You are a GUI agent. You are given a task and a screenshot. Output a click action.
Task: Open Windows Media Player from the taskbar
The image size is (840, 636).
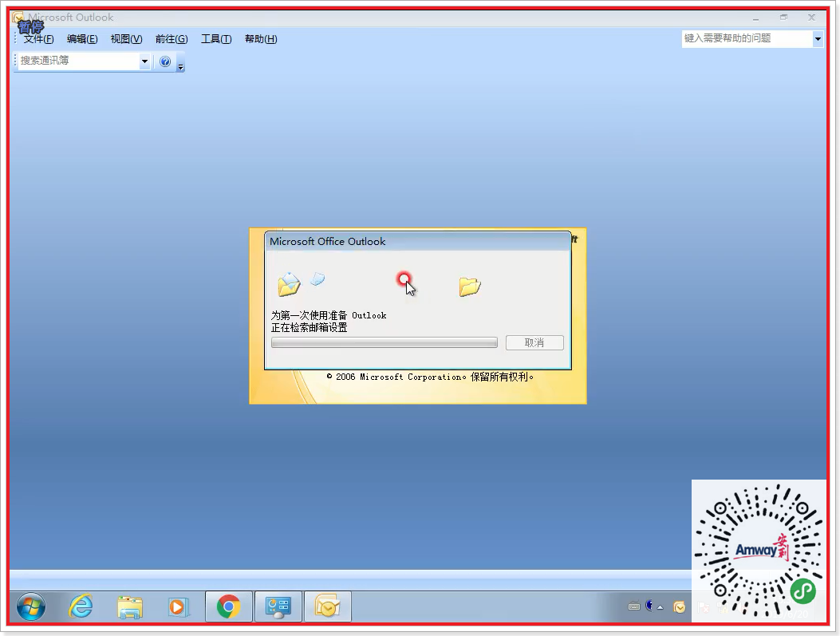pos(178,607)
